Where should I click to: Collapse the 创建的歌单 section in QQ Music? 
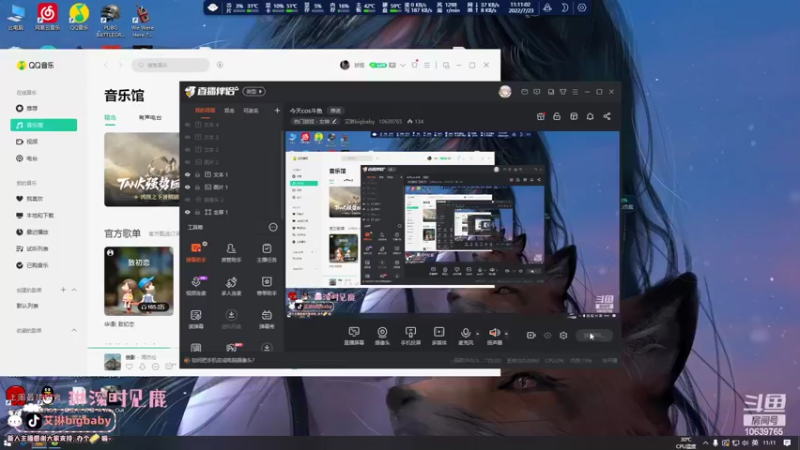point(74,290)
